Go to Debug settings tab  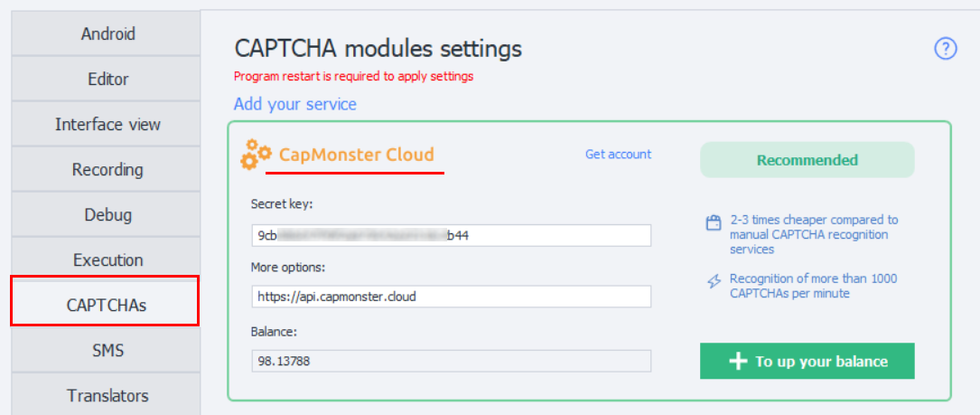(107, 214)
